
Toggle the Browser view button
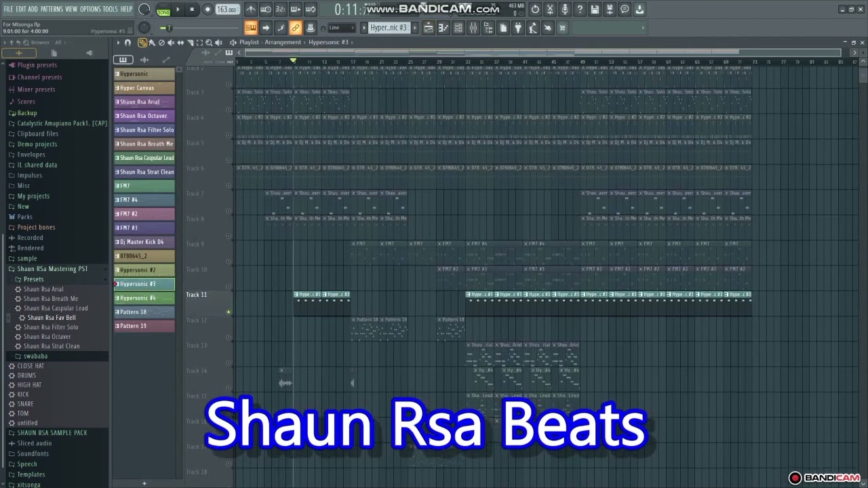(x=488, y=28)
